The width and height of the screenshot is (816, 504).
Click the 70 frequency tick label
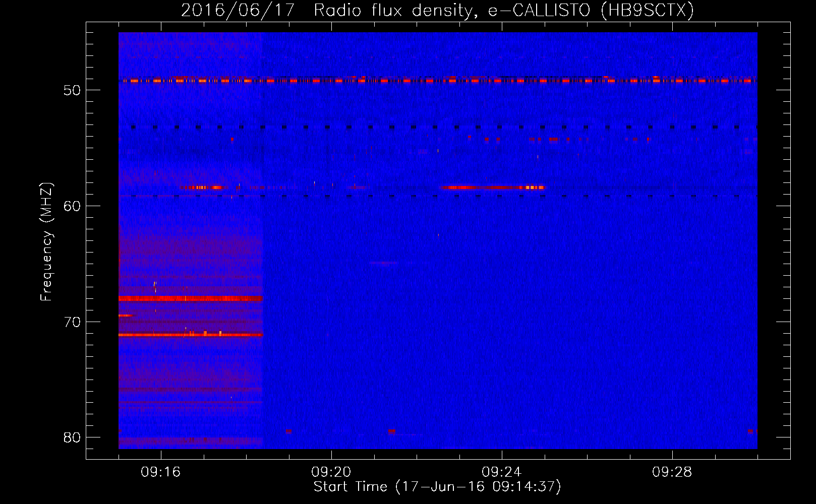click(72, 322)
